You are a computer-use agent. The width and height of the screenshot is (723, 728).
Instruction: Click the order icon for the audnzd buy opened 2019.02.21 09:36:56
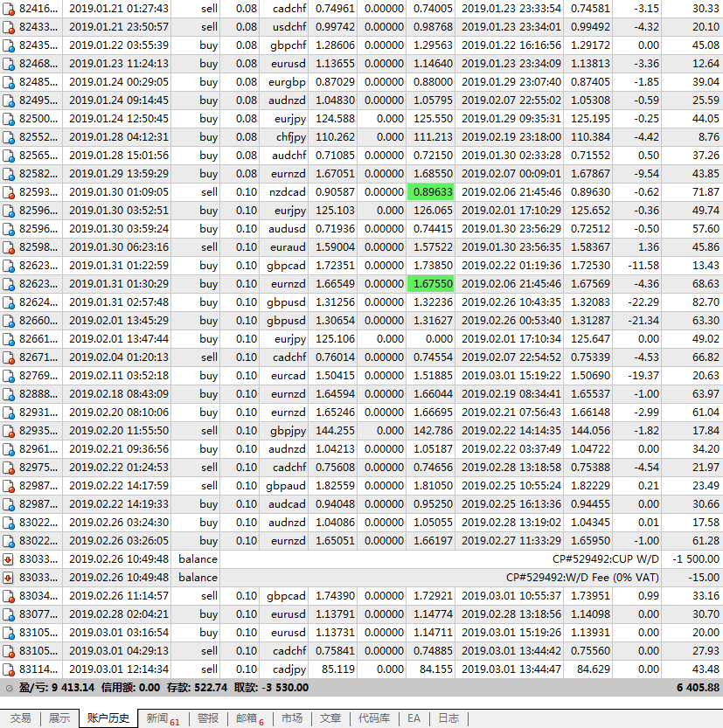point(9,449)
